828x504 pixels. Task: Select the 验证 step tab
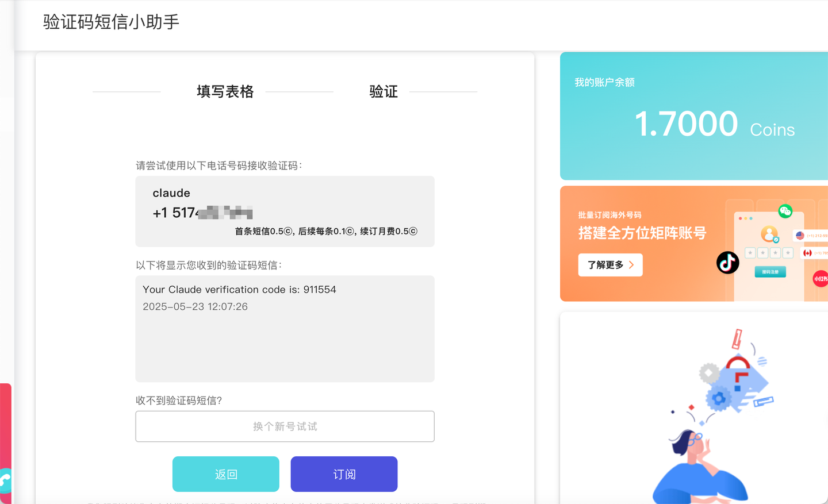tap(384, 91)
